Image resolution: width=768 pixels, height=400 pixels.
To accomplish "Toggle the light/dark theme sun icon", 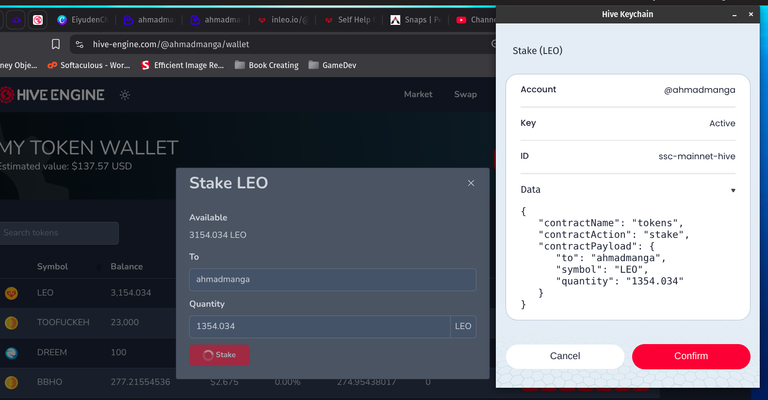I will coord(125,95).
